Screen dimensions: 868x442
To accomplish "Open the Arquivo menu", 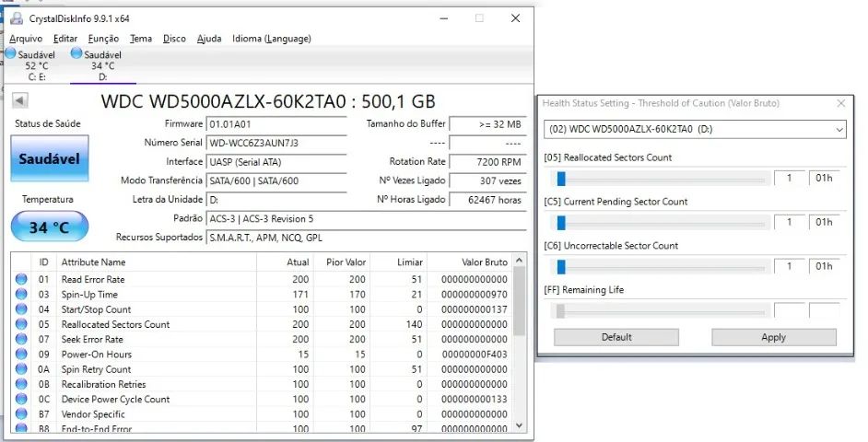I will pyautogui.click(x=26, y=38).
